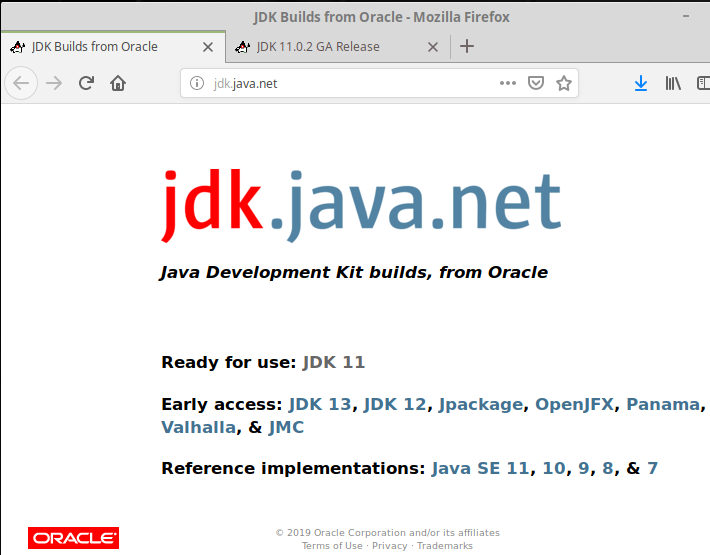This screenshot has height=555, width=710.
Task: Toggle the sidebar view icon
Action: point(703,83)
